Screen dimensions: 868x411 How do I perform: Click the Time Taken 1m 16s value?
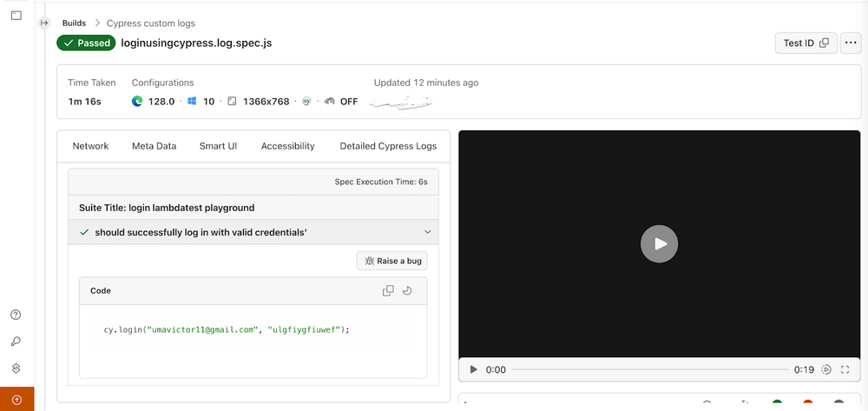click(85, 102)
